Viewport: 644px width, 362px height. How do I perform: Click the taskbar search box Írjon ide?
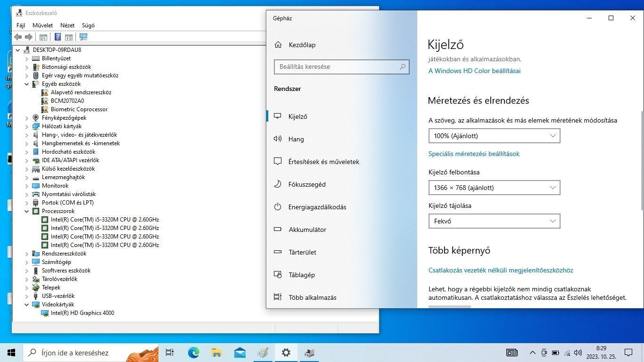tap(91, 353)
